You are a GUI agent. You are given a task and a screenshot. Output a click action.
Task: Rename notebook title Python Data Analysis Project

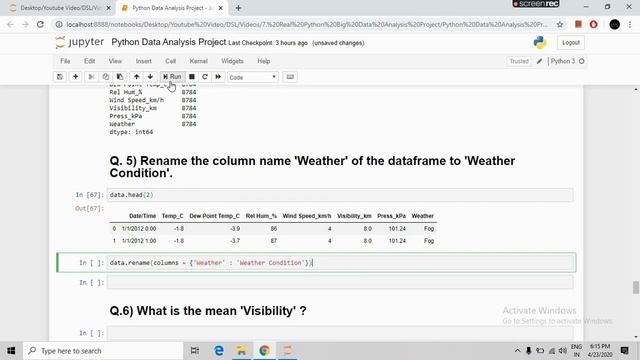tap(169, 42)
